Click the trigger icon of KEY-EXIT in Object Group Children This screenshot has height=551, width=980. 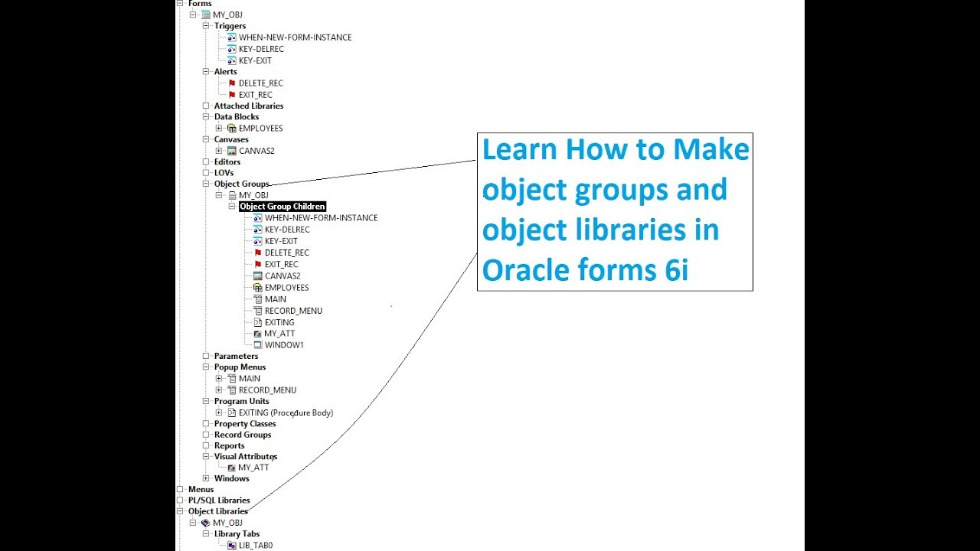(258, 241)
